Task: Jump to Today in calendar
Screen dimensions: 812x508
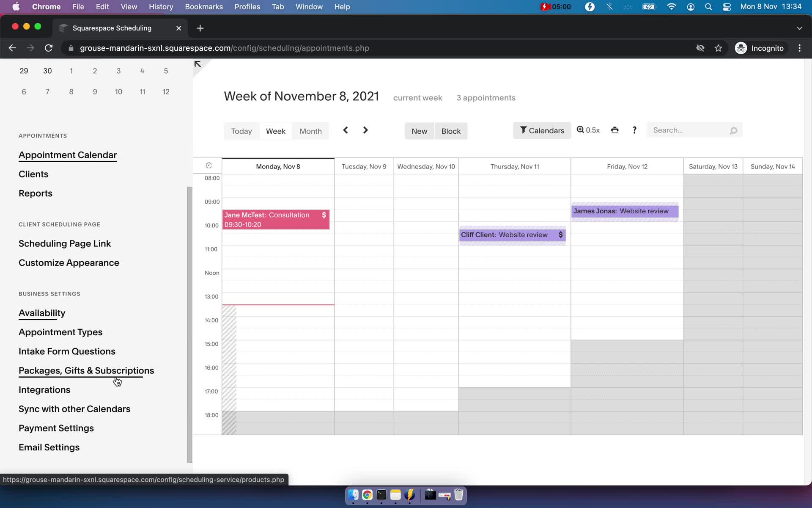Action: pos(241,131)
